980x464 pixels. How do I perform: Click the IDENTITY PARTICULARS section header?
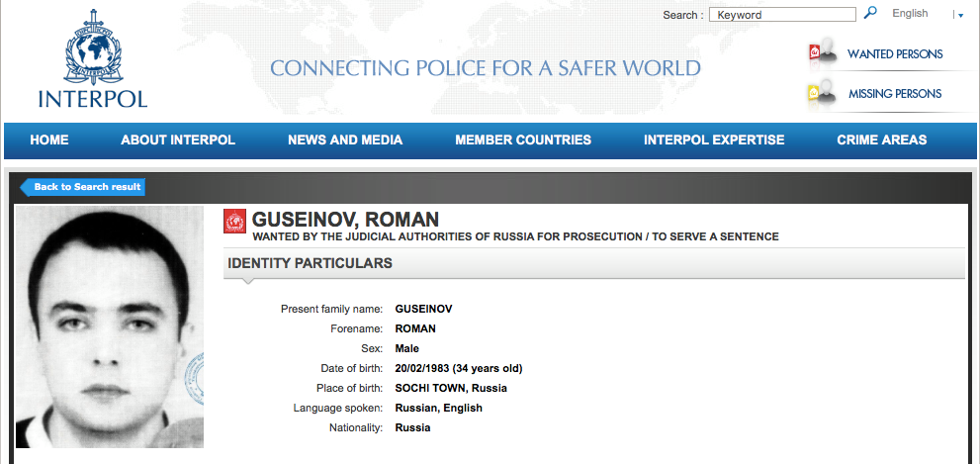[593, 263]
